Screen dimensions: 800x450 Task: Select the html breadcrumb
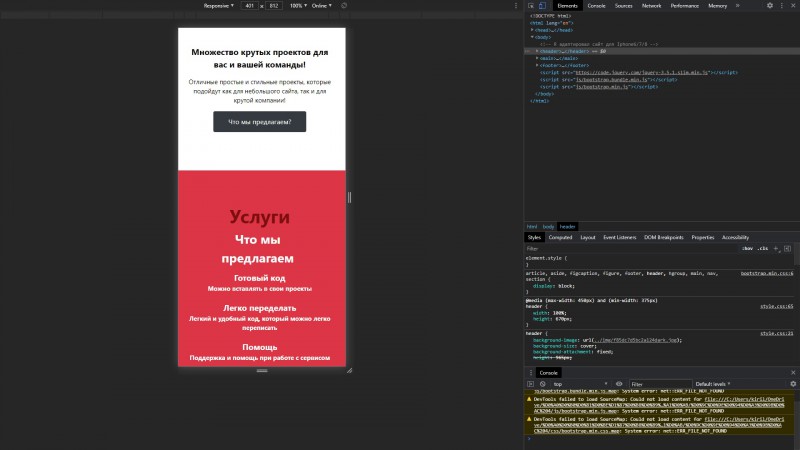(532, 227)
